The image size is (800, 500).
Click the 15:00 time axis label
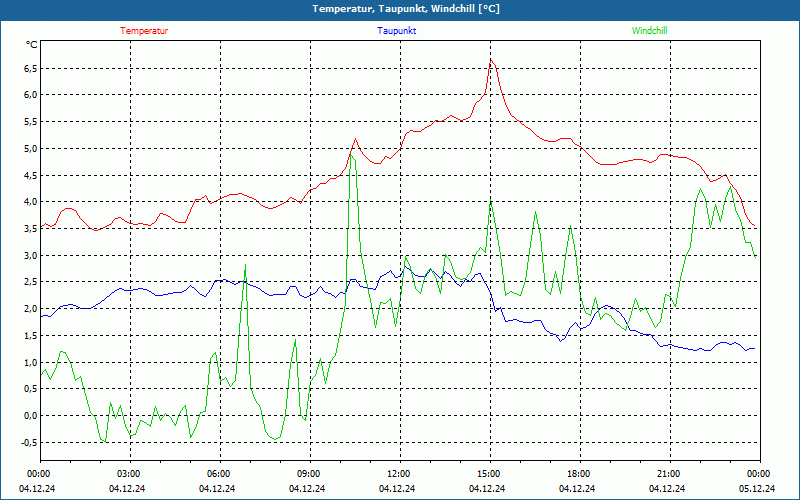488,474
